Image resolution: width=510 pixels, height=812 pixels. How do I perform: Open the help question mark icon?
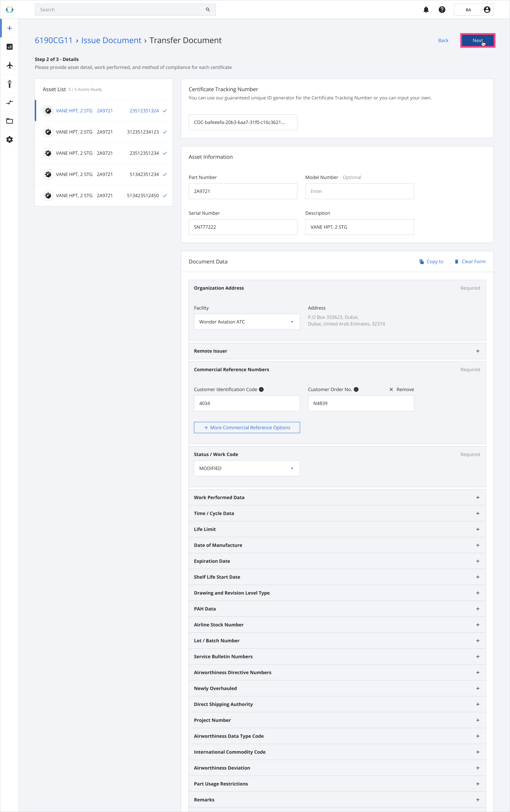click(x=442, y=10)
